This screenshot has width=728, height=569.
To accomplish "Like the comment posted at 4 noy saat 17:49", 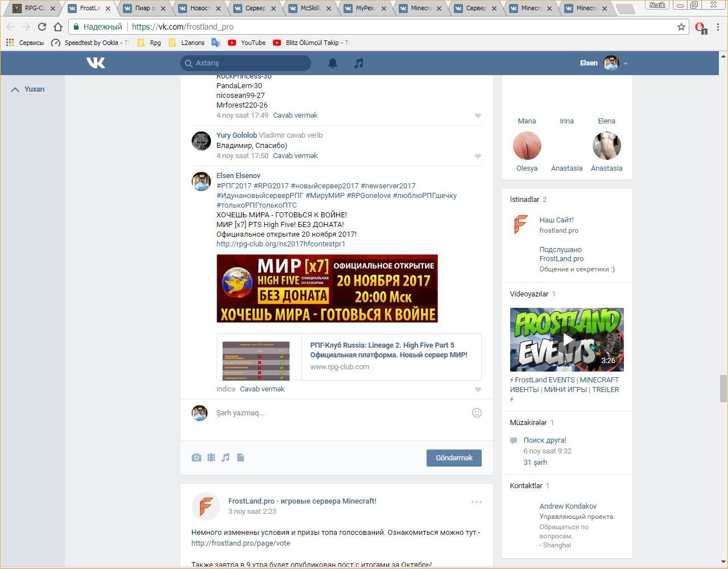I will point(478,116).
